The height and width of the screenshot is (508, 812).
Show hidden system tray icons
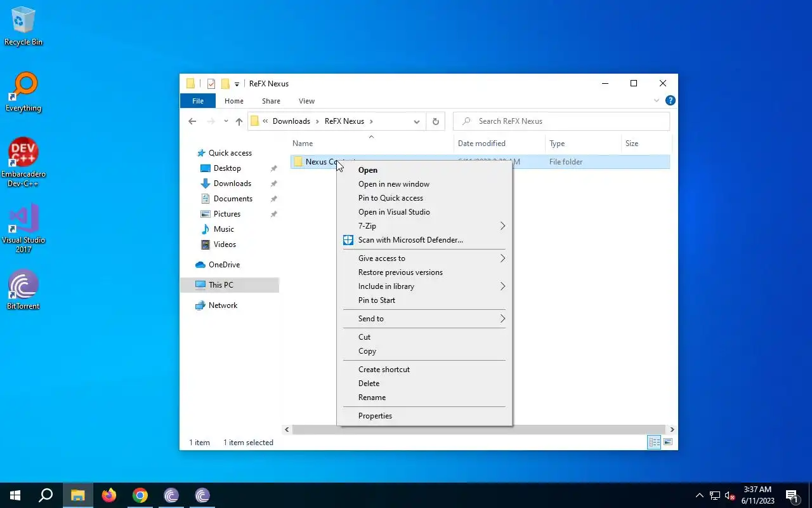[x=700, y=495]
